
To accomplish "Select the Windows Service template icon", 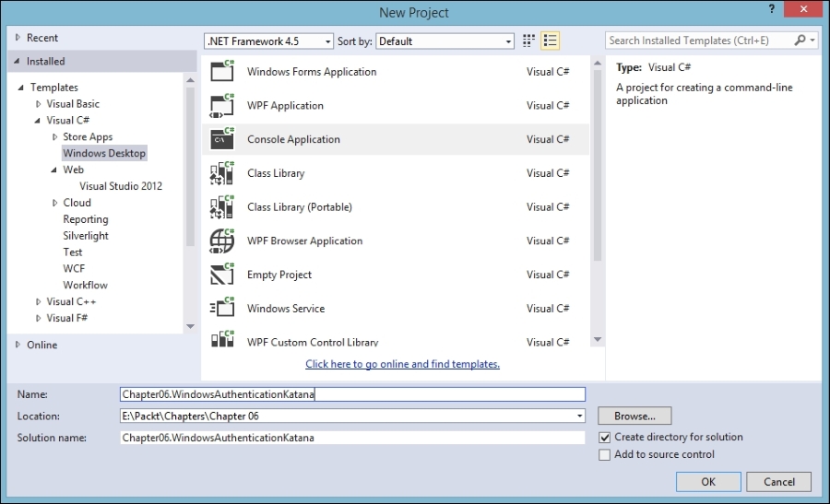I will [222, 309].
